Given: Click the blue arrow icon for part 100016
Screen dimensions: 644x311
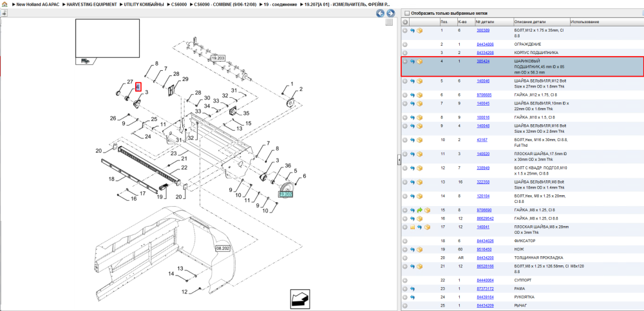Looking at the screenshot, I should point(412,117).
